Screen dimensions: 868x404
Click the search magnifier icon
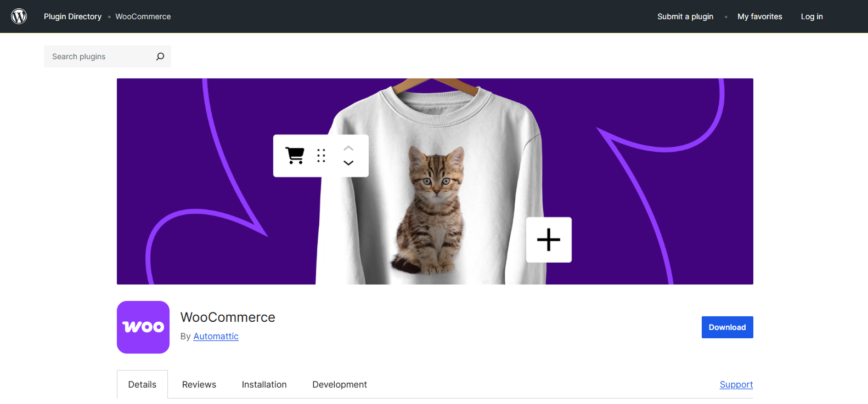(160, 56)
